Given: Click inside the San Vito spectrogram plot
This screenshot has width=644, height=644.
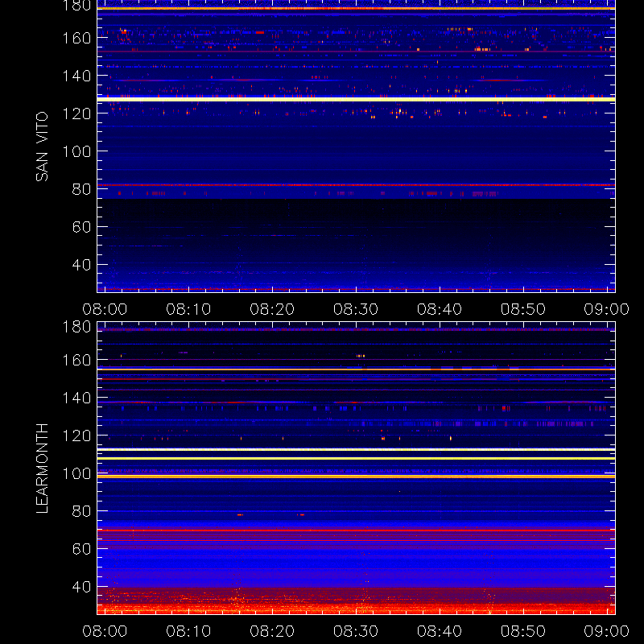Looking at the screenshot, I should click(x=356, y=147).
